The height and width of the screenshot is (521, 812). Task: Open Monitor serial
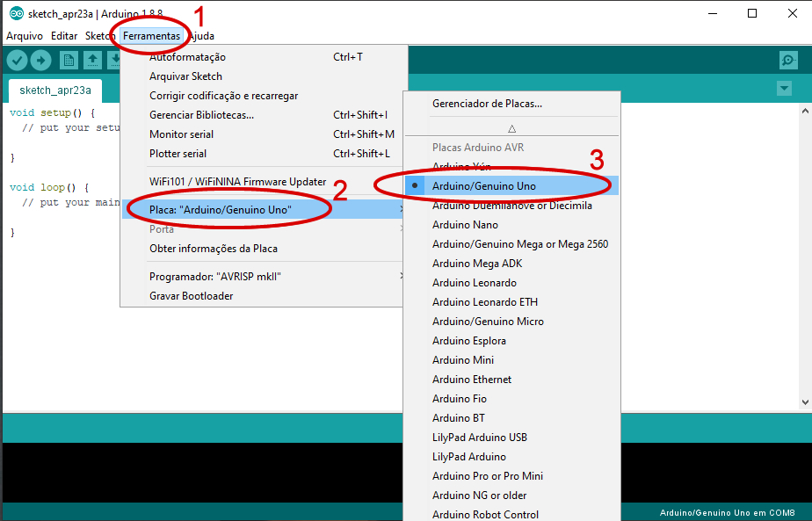coord(264,134)
